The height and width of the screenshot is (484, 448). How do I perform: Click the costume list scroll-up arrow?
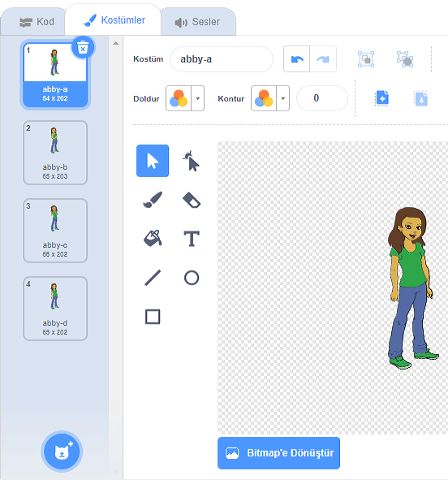(x=116, y=43)
